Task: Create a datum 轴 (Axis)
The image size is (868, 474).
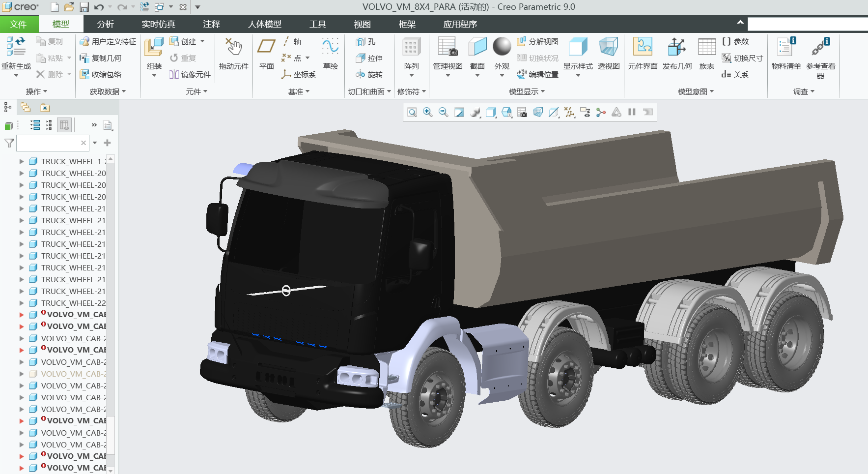Action: coord(291,42)
